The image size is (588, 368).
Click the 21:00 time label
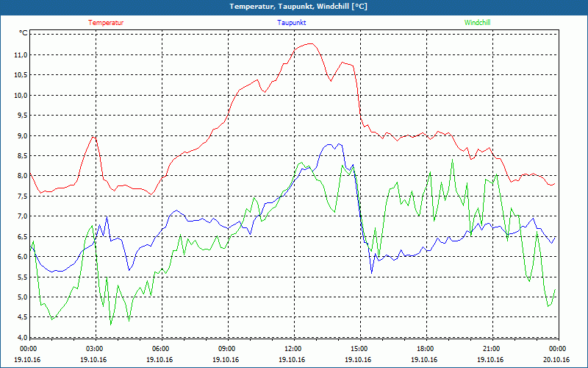pos(491,349)
